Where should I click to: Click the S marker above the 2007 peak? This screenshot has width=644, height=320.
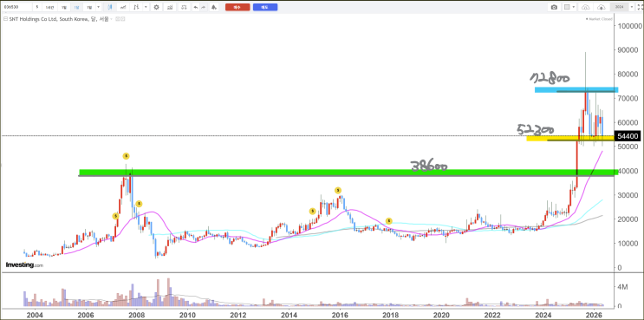click(x=126, y=156)
